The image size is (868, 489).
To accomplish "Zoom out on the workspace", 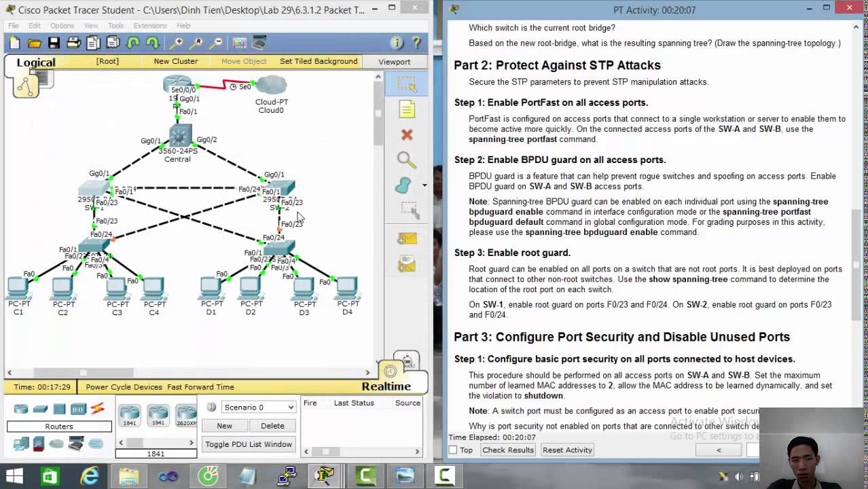I will coord(216,43).
